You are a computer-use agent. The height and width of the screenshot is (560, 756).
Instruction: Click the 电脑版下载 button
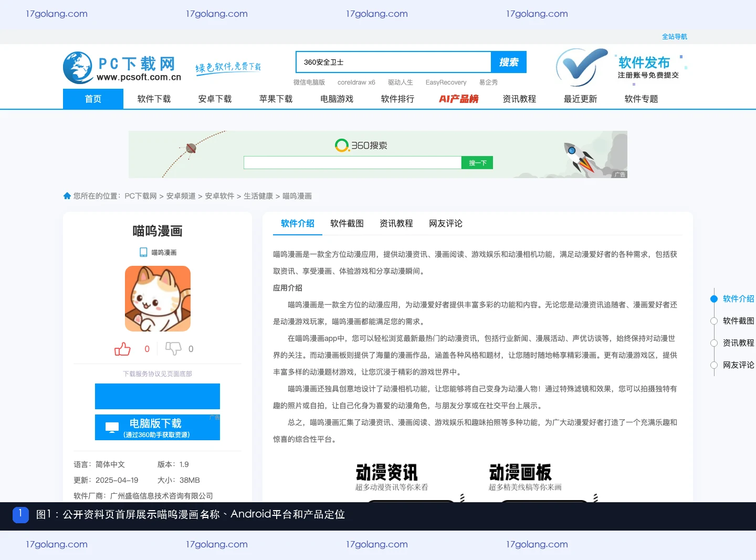coord(157,428)
